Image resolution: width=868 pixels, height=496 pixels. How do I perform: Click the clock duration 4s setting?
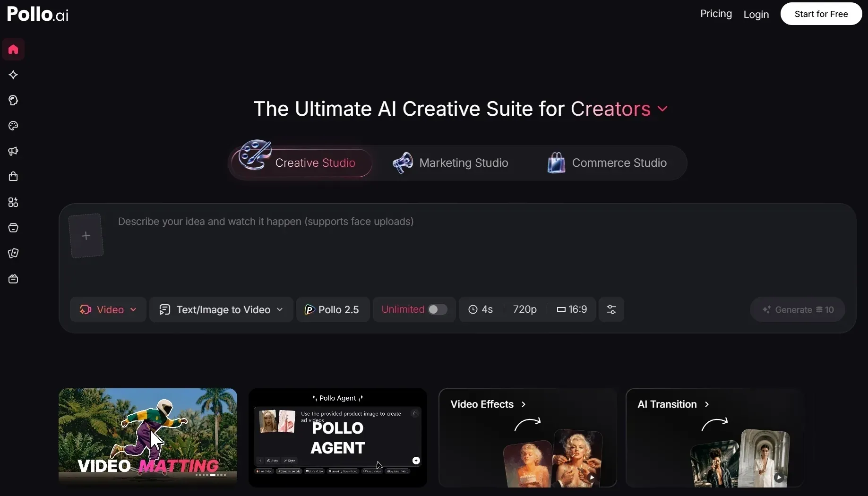tap(481, 309)
